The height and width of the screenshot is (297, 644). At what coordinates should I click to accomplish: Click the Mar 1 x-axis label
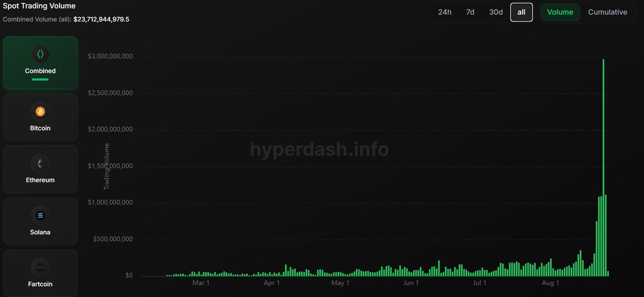201,282
